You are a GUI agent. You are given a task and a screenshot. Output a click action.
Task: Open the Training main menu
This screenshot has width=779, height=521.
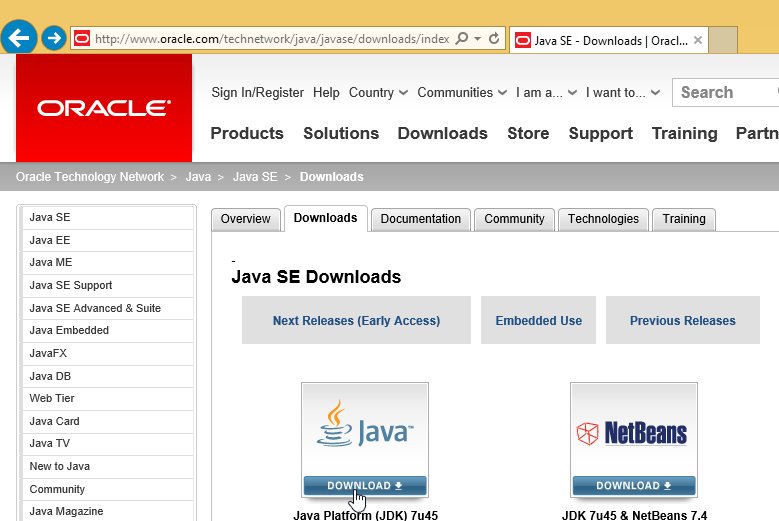click(685, 133)
